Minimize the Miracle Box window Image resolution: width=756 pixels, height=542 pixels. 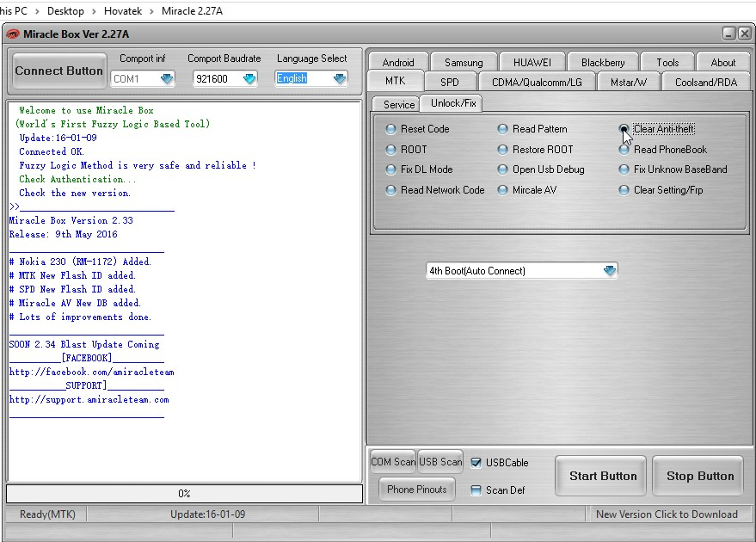point(729,34)
